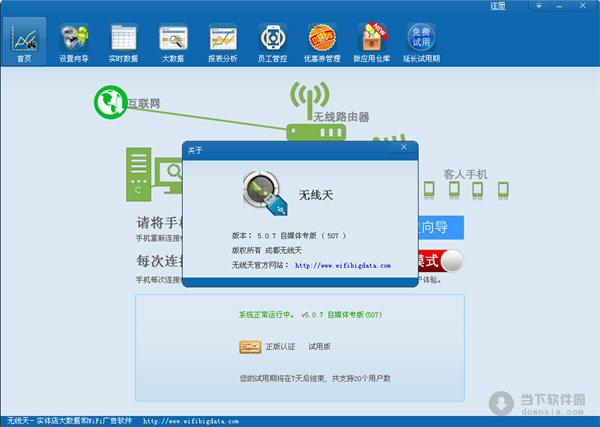Click the green 互联网 globe icon
The width and height of the screenshot is (600, 427).
click(x=111, y=102)
